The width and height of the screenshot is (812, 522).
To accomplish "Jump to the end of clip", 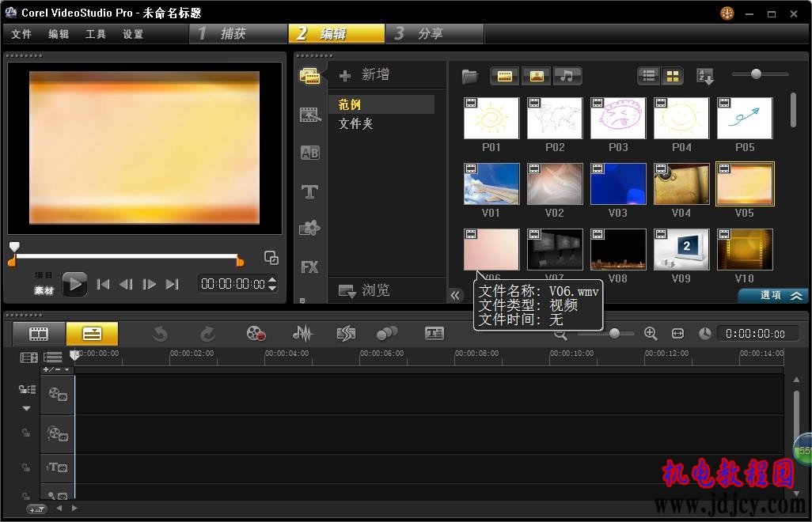I will 172,284.
